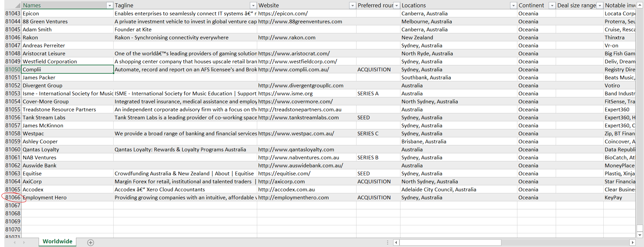Select the Westfield Corporation cell

[x=68, y=61]
